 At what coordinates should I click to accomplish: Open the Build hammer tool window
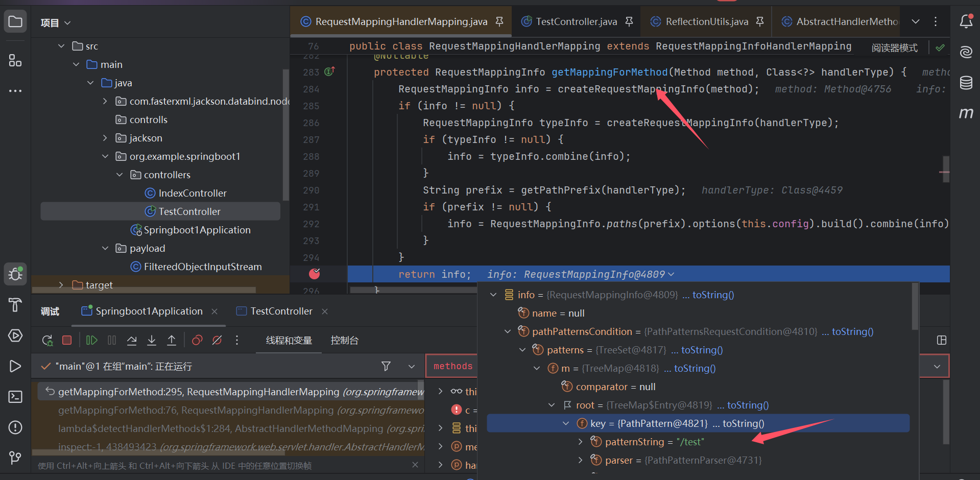pyautogui.click(x=15, y=305)
